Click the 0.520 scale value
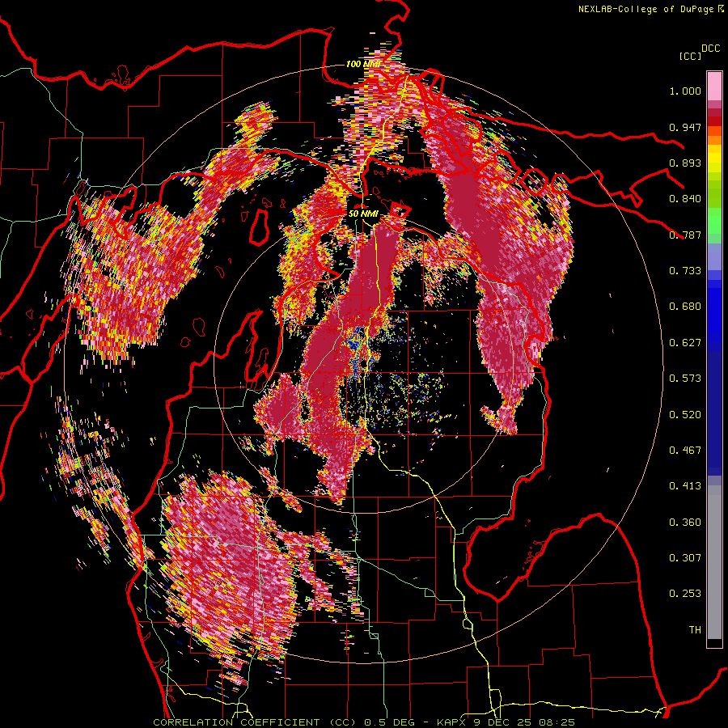The width and height of the screenshot is (728, 728). (685, 415)
